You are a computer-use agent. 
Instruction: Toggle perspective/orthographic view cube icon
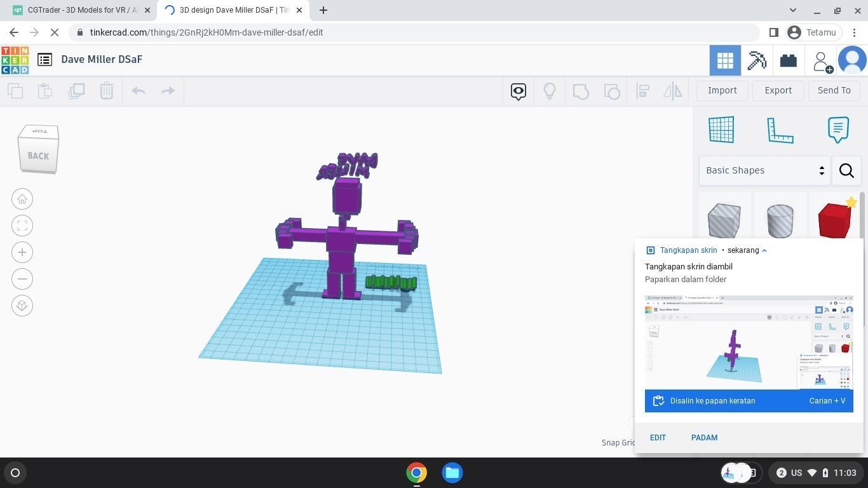click(22, 306)
